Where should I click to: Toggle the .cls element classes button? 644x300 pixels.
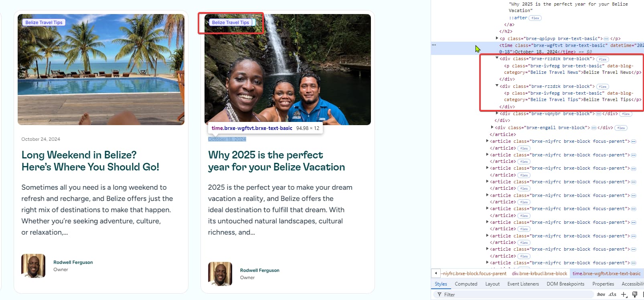tap(612, 294)
